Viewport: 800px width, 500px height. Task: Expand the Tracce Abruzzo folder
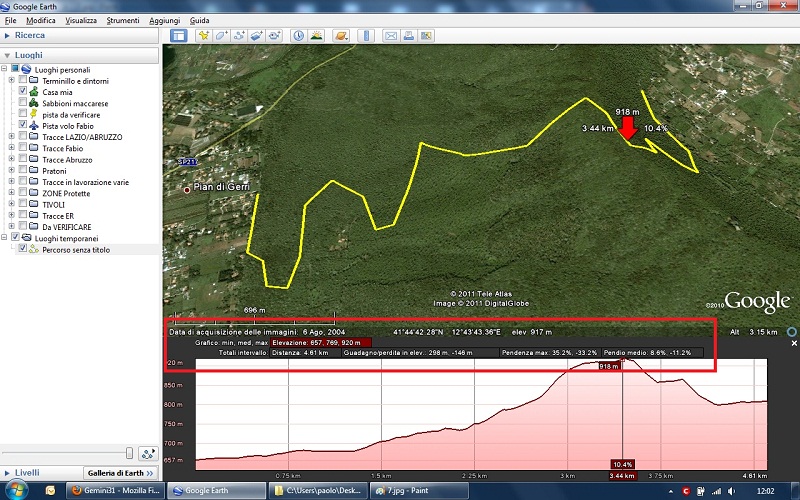11,159
